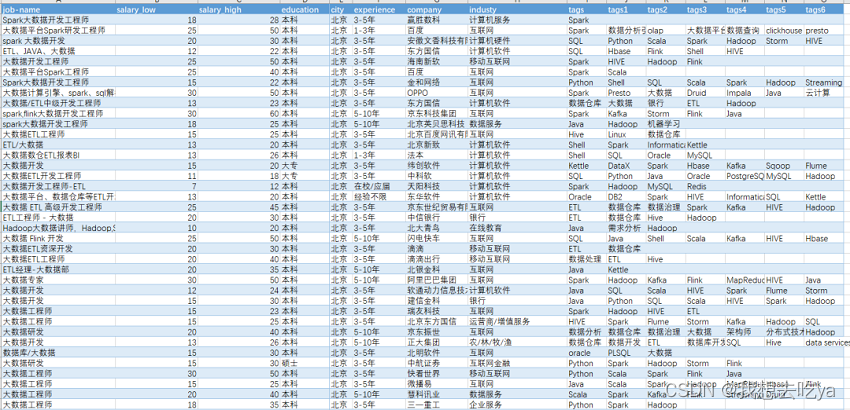Click the cell spark,flink大数据开发工程师
The width and height of the screenshot is (850, 410).
pos(58,113)
